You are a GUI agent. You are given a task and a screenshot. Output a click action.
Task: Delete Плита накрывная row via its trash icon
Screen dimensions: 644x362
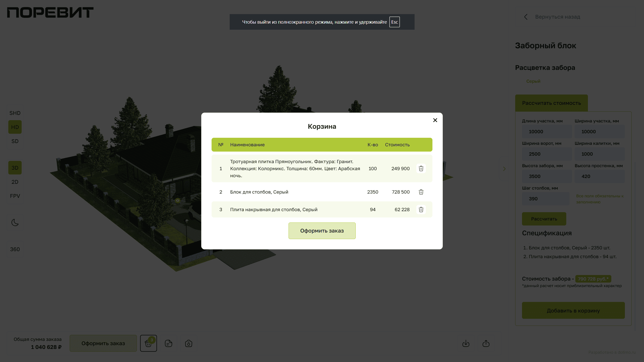(x=421, y=210)
